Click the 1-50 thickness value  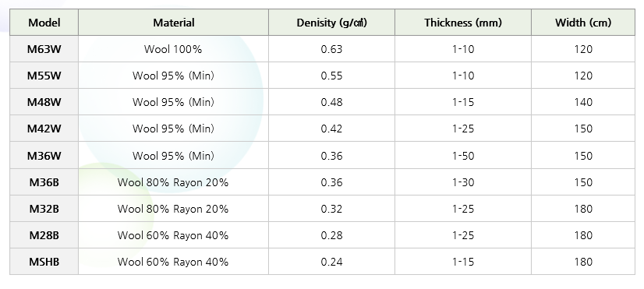coord(463,156)
